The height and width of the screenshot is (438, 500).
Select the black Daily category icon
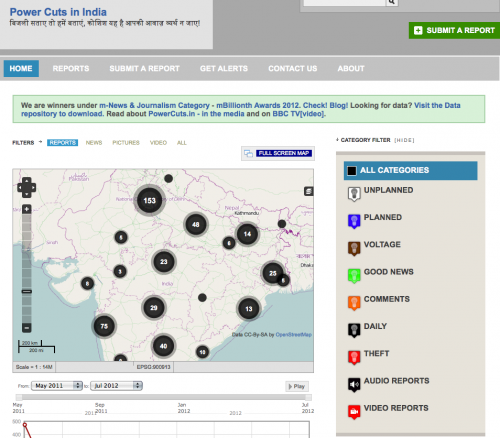354,330
